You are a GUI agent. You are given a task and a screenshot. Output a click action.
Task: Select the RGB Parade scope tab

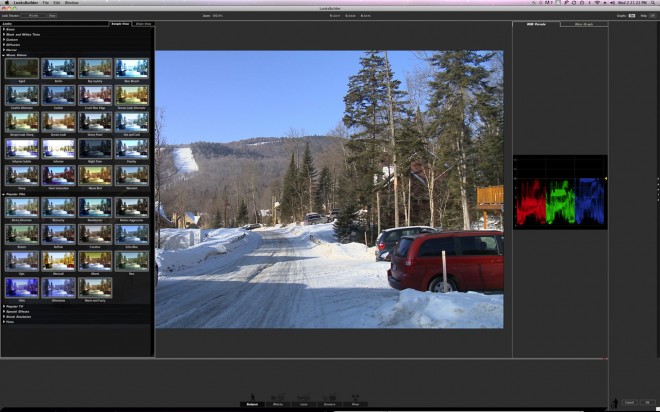535,23
